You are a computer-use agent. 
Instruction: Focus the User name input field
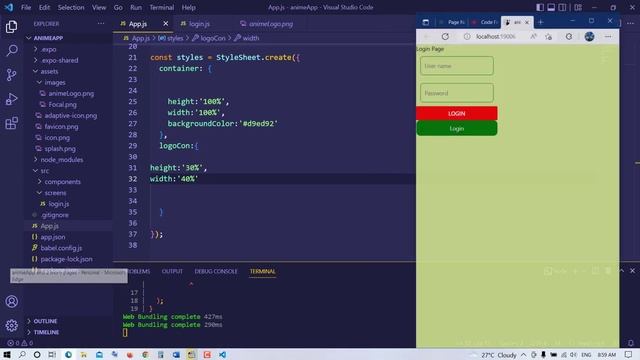click(x=457, y=66)
